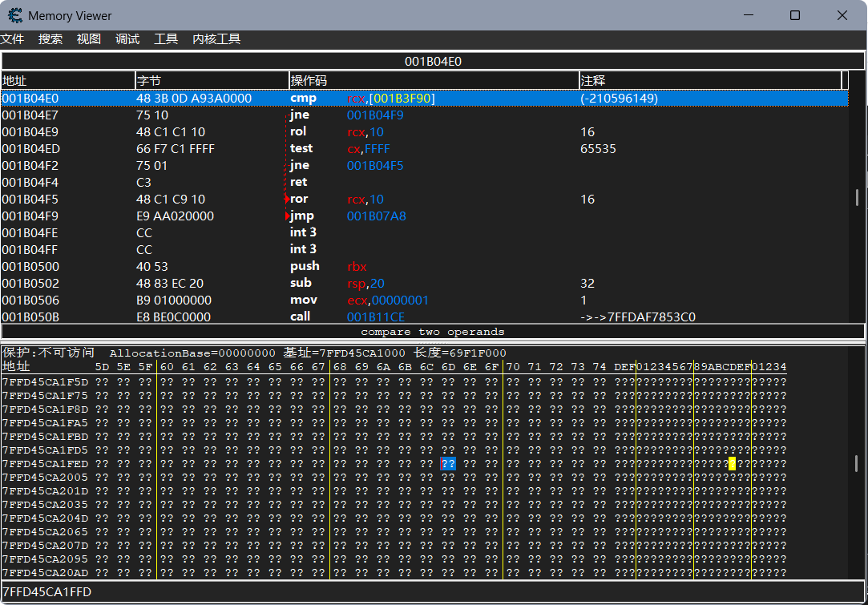The height and width of the screenshot is (605, 868).
Task: Open the 视图 menu
Action: coord(89,39)
